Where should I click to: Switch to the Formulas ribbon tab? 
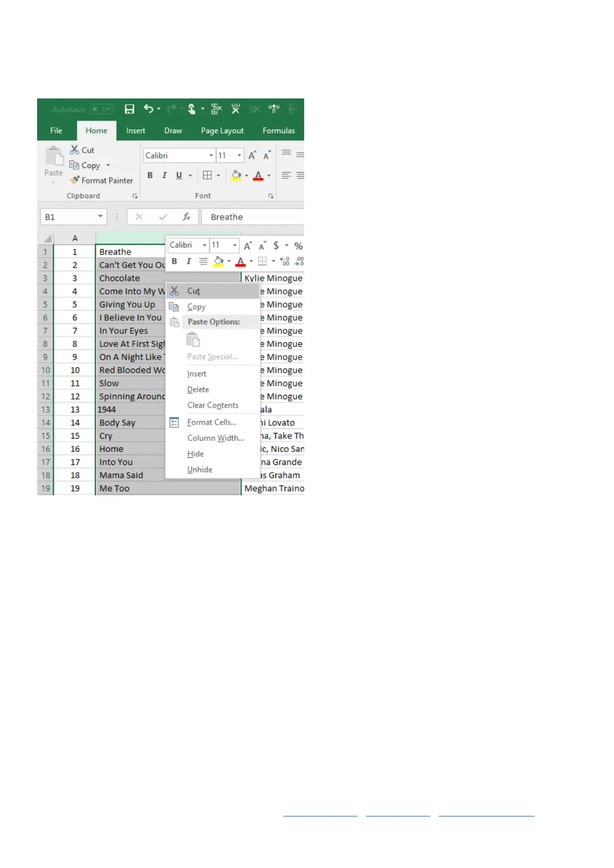pyautogui.click(x=279, y=131)
